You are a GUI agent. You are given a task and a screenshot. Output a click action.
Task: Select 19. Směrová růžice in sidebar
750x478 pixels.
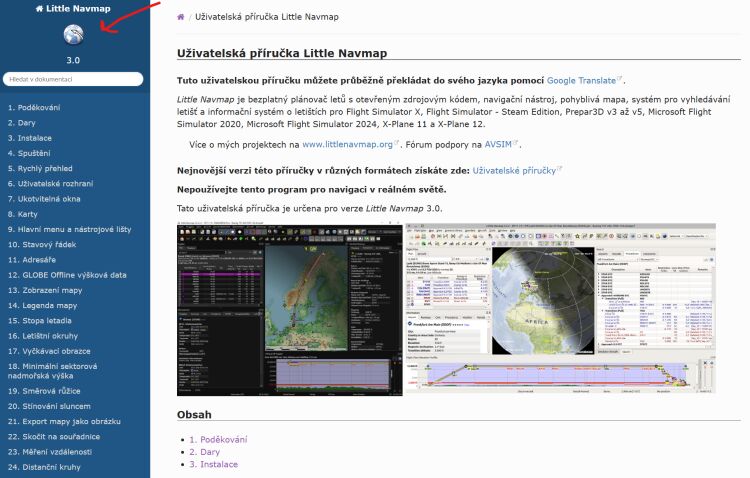(44, 391)
